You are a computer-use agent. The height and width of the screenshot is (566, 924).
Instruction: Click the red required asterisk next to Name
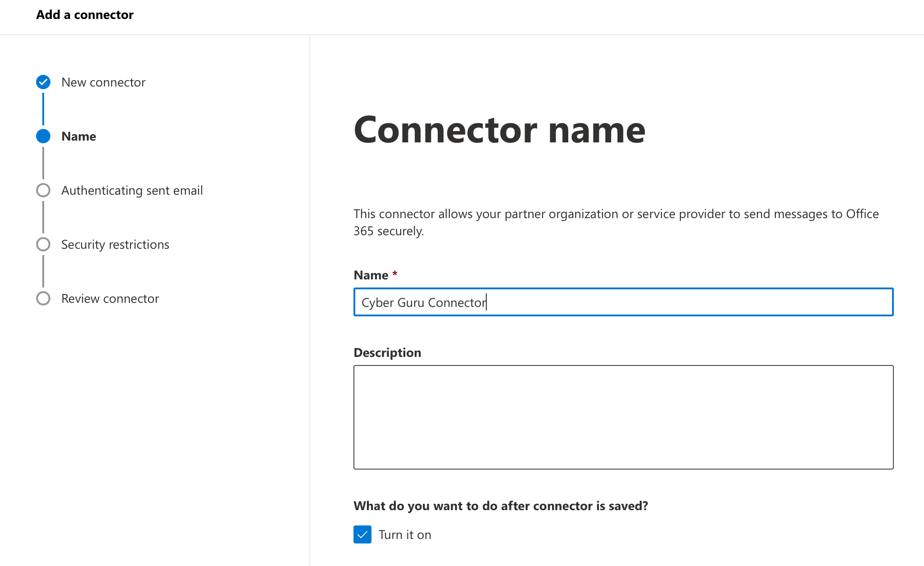(395, 274)
